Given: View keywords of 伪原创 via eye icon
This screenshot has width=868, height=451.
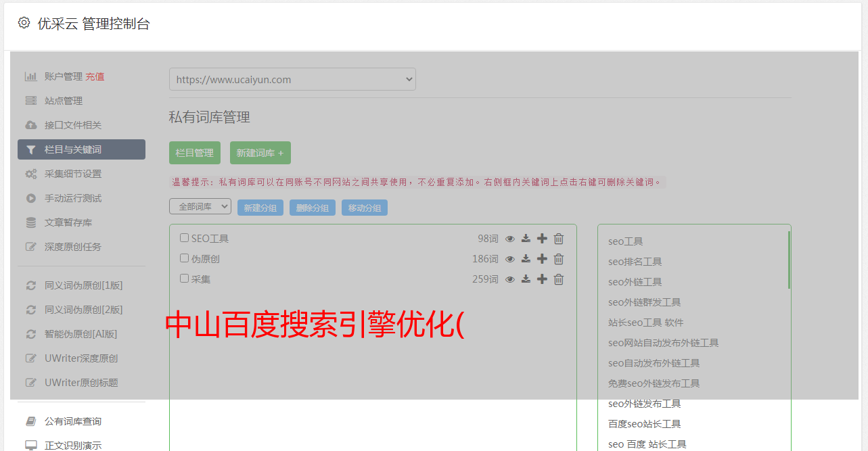Looking at the screenshot, I should click(510, 259).
